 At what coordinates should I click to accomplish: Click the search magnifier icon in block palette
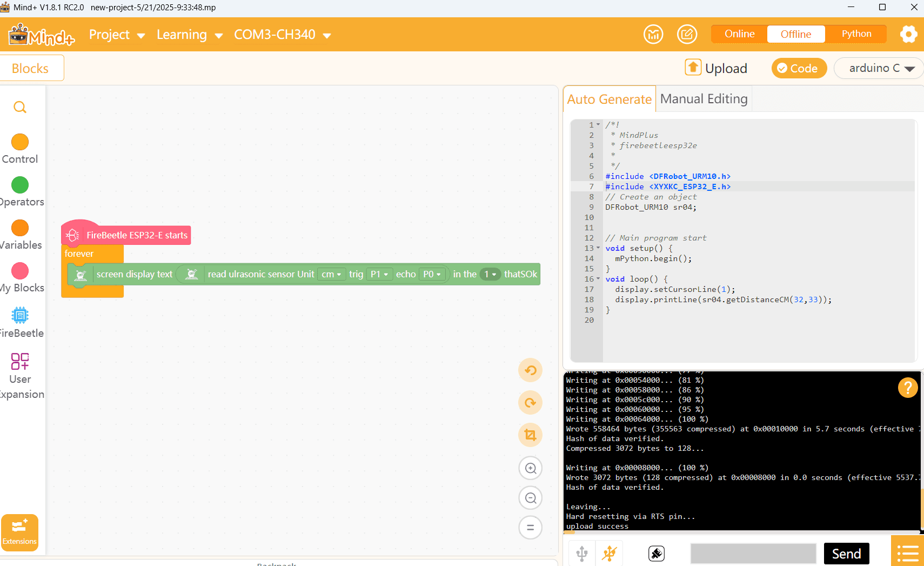point(20,107)
